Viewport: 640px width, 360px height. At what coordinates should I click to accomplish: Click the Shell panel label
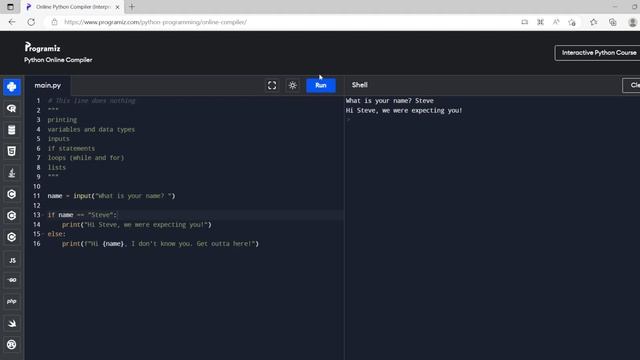coord(360,85)
